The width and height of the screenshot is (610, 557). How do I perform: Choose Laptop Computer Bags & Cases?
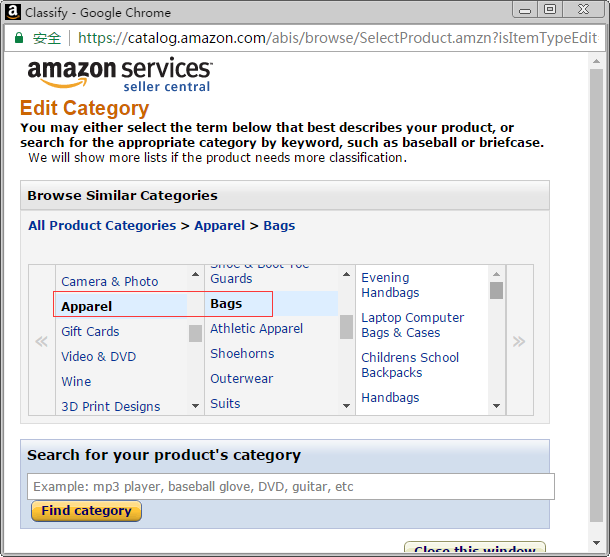(412, 325)
